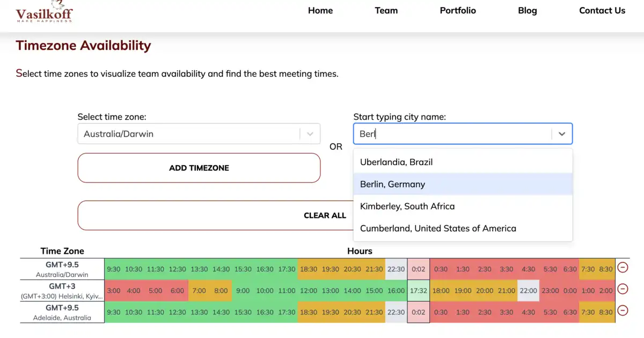Image resolution: width=644 pixels, height=338 pixels.
Task: Click the ADD TIMEZONE button
Action: point(199,168)
